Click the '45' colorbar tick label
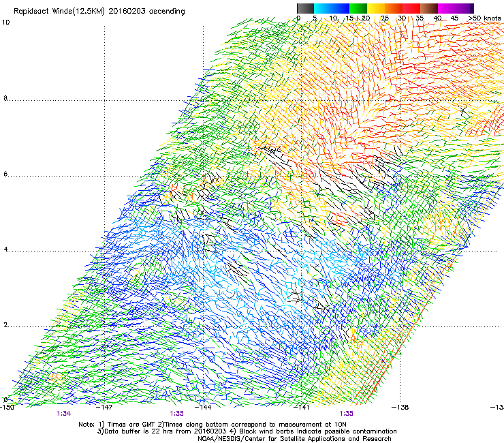Screen dimensions: 504x443 coord(454,18)
